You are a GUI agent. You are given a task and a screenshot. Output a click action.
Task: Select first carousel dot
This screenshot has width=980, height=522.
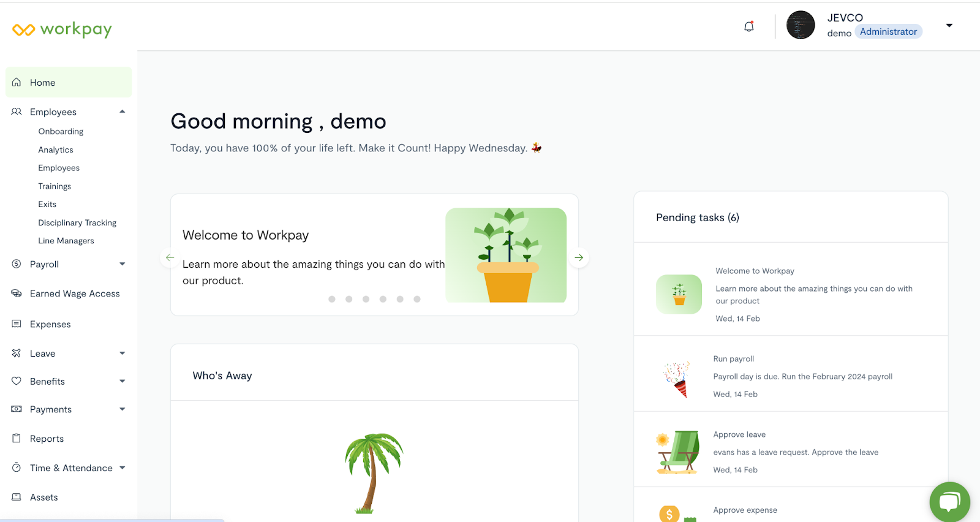(332, 299)
